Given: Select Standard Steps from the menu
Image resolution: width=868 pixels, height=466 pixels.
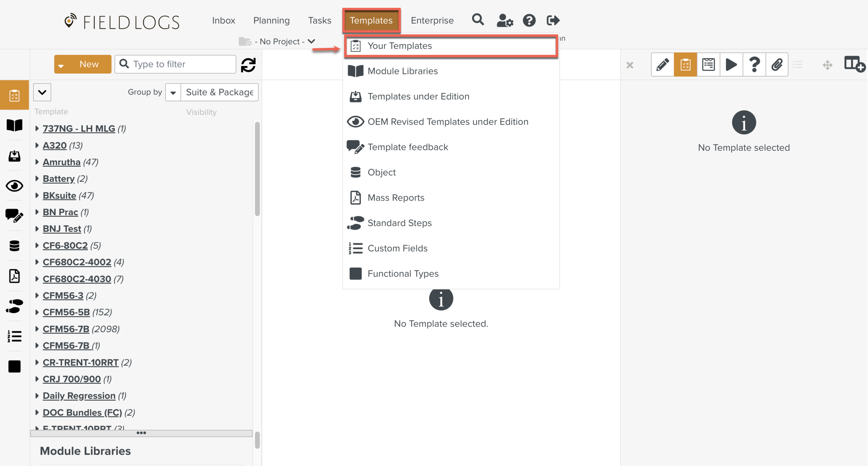Looking at the screenshot, I should tap(451, 223).
